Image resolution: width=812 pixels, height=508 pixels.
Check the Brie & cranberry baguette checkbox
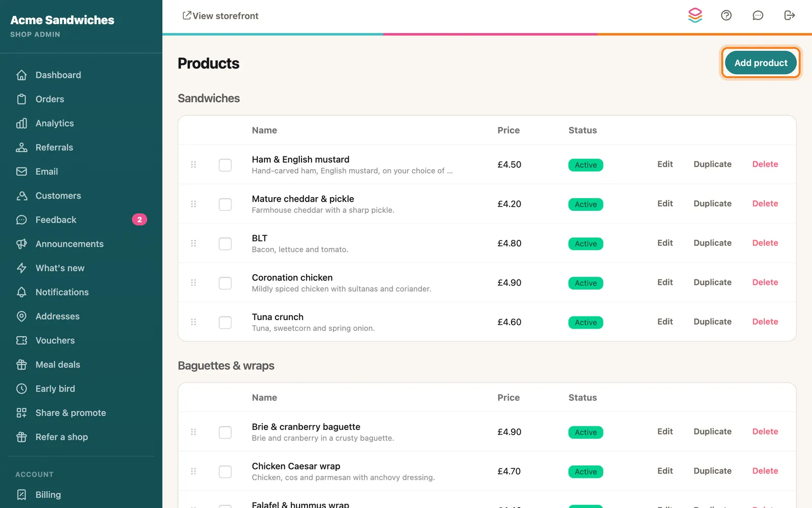point(225,432)
